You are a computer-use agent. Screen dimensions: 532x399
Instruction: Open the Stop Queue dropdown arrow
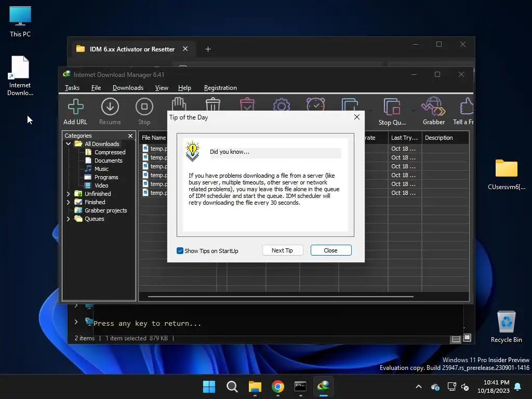pos(413,111)
